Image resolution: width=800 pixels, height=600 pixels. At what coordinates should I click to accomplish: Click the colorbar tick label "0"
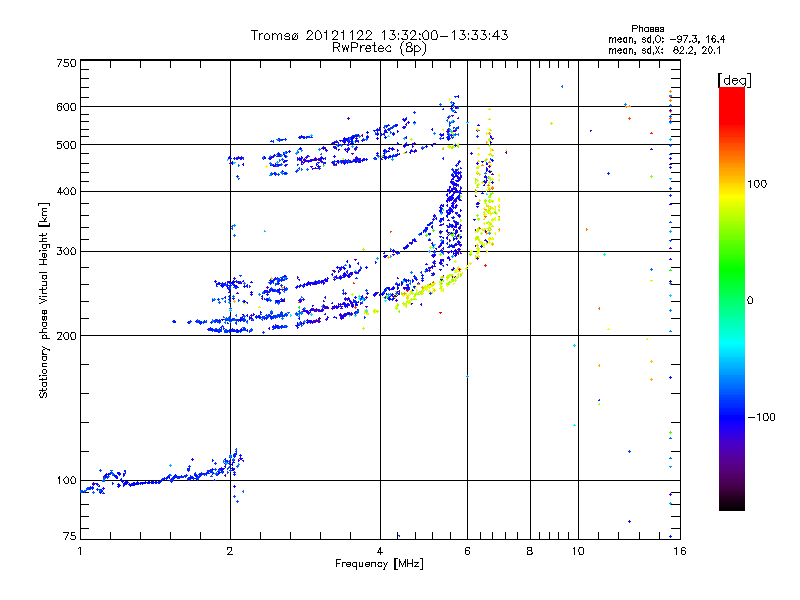750,301
